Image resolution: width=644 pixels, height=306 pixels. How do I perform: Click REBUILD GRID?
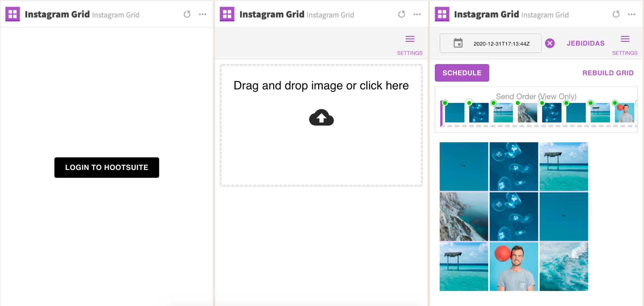point(608,73)
